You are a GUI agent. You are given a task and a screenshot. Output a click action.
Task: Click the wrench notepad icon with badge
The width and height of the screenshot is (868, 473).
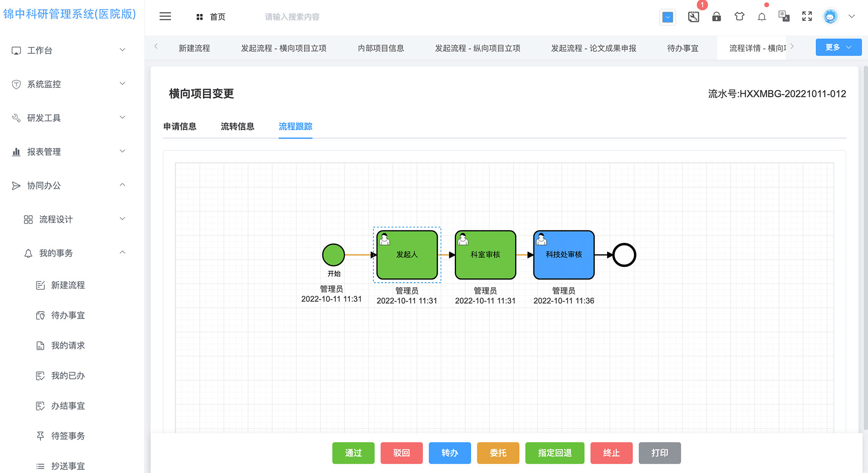tap(693, 17)
